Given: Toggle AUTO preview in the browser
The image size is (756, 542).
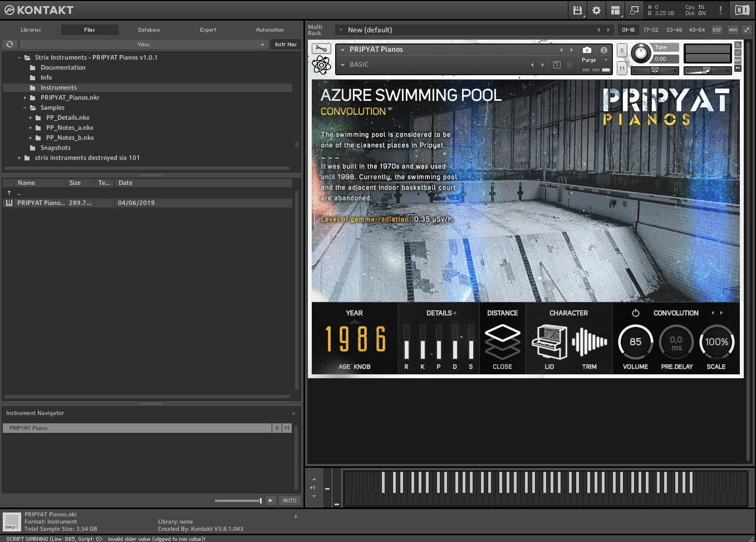Looking at the screenshot, I should 289,500.
